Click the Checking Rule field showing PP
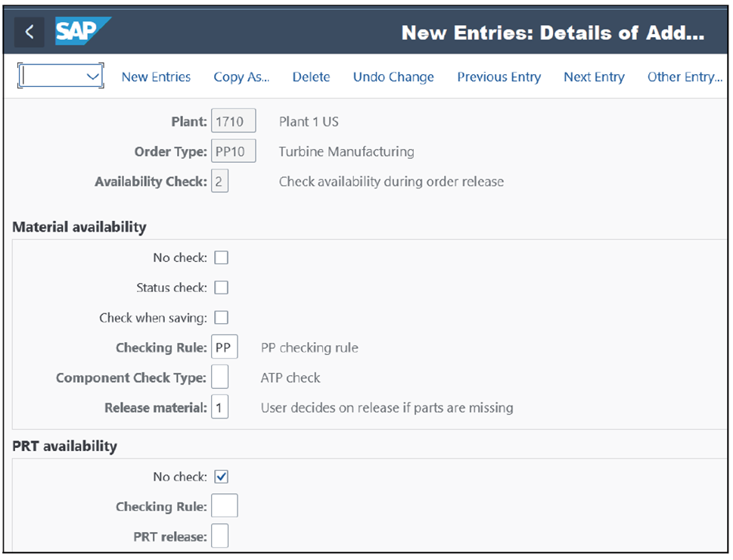 pyautogui.click(x=224, y=347)
